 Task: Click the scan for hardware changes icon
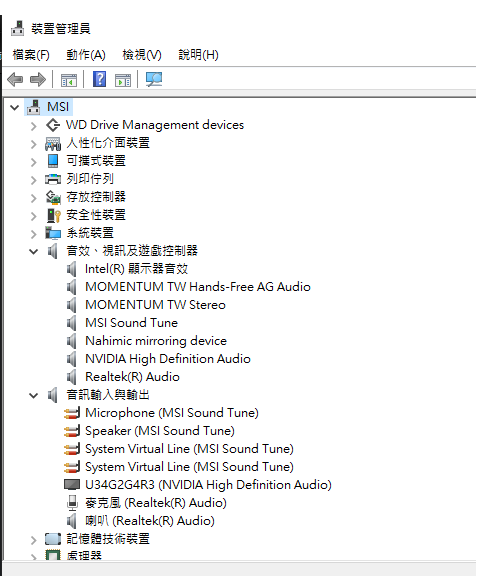(154, 79)
